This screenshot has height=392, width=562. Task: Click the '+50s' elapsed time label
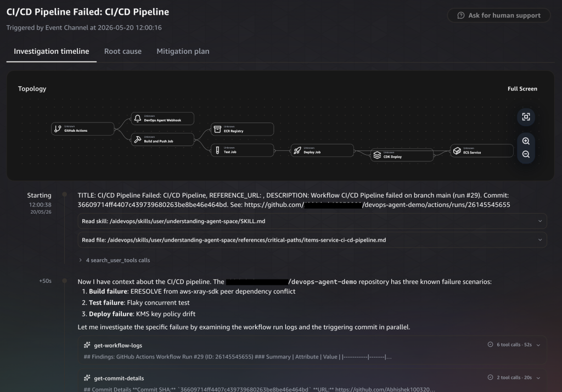pyautogui.click(x=45, y=281)
